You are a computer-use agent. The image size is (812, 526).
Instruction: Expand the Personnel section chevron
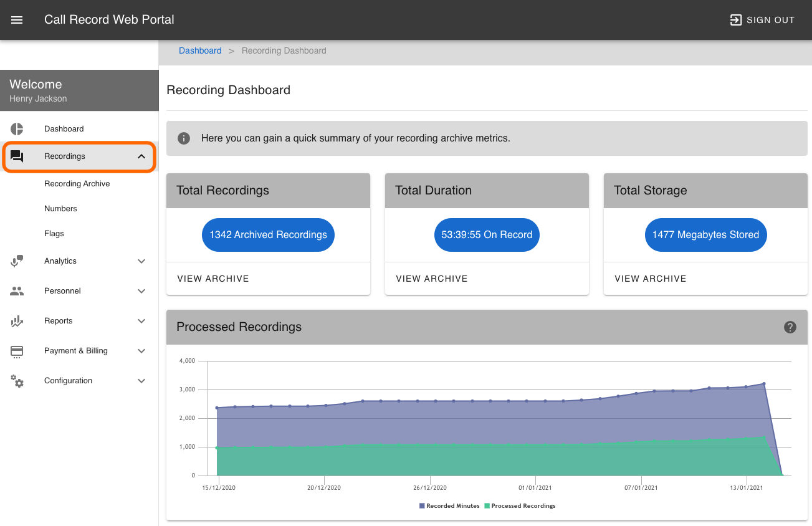click(x=141, y=291)
